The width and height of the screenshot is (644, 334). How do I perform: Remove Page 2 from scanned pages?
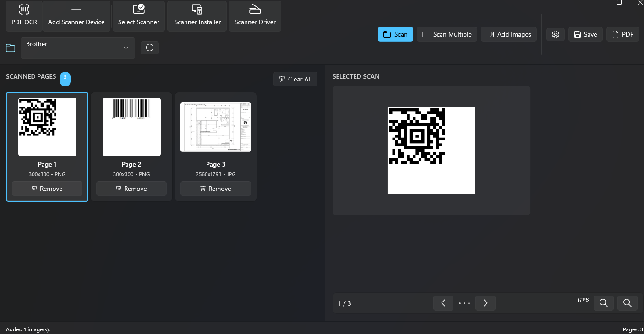tap(131, 188)
